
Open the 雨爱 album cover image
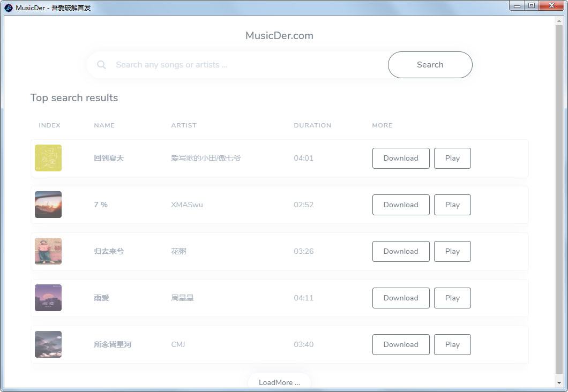point(48,298)
